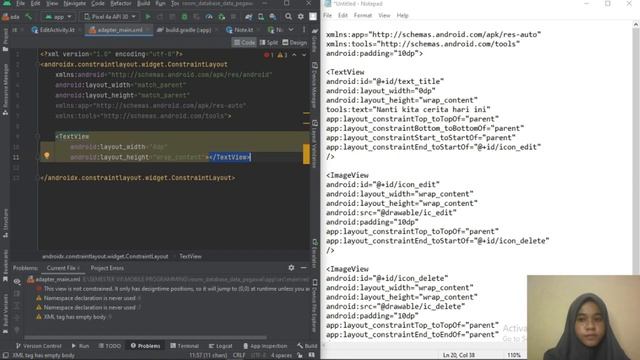Image resolution: width=640 pixels, height=360 pixels.
Task: Switch editor to Code view mode
Action: coord(244,42)
